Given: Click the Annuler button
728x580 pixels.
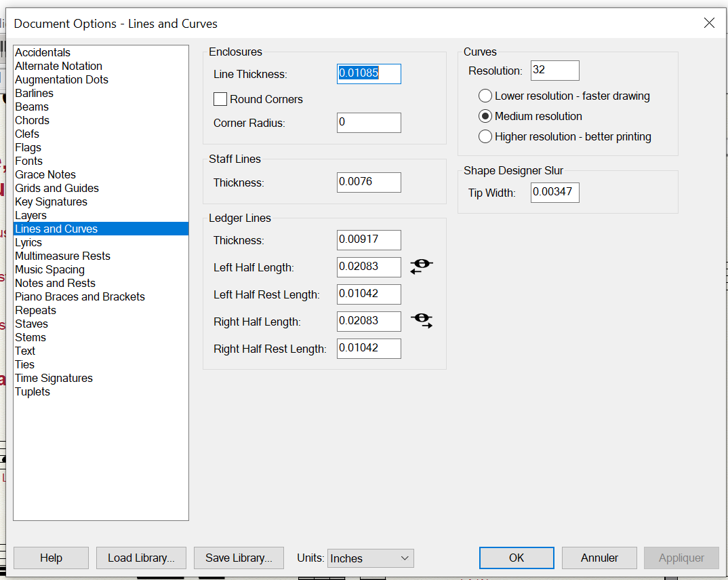Looking at the screenshot, I should click(599, 558).
